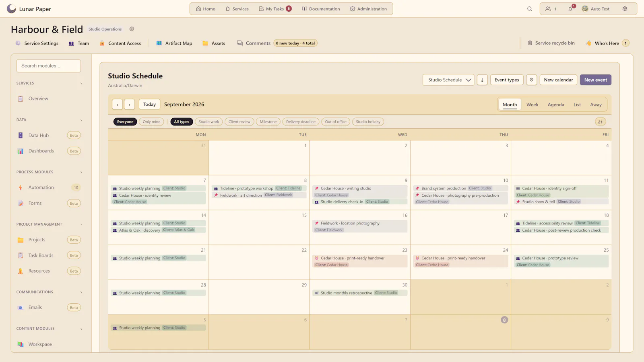The image size is (644, 362).
Task: Switch to the Agenda view tab
Action: [x=556, y=105]
